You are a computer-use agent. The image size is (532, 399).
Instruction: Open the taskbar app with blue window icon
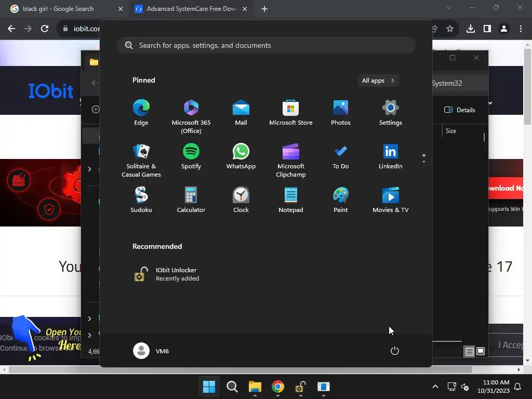point(323,387)
